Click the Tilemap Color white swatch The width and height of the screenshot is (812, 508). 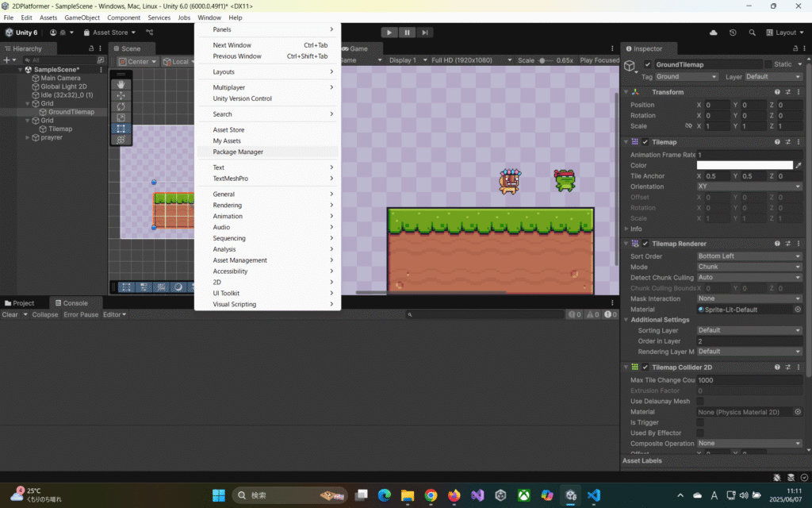[745, 165]
